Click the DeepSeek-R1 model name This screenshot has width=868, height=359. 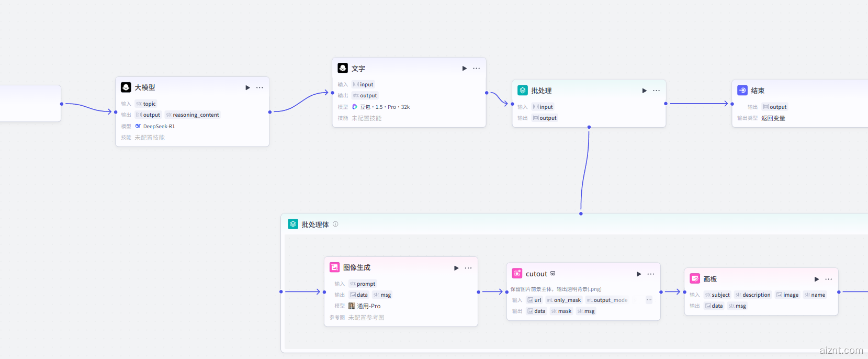point(159,126)
